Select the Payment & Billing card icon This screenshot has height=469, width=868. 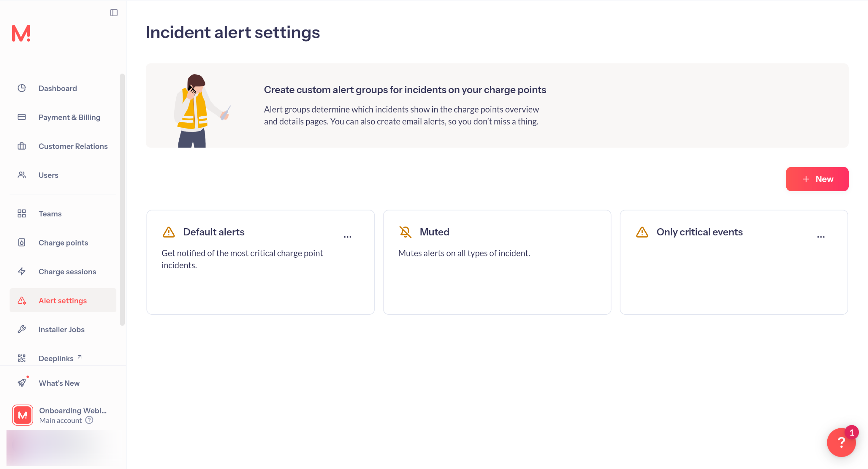coord(22,117)
